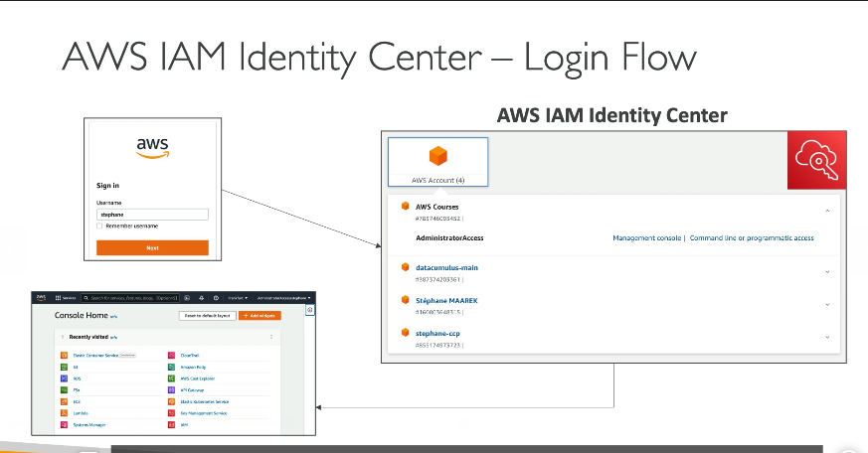
Task: Click the API Gateway service icon
Action: pos(172,390)
